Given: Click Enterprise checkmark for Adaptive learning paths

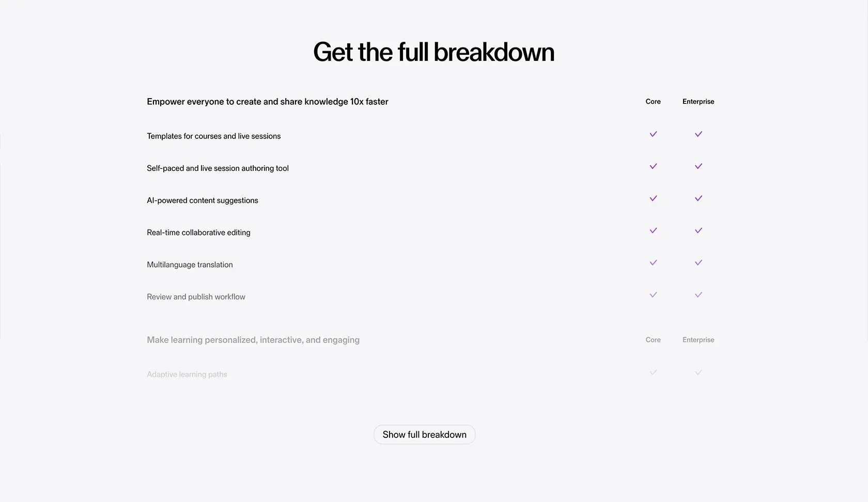Looking at the screenshot, I should click(699, 372).
